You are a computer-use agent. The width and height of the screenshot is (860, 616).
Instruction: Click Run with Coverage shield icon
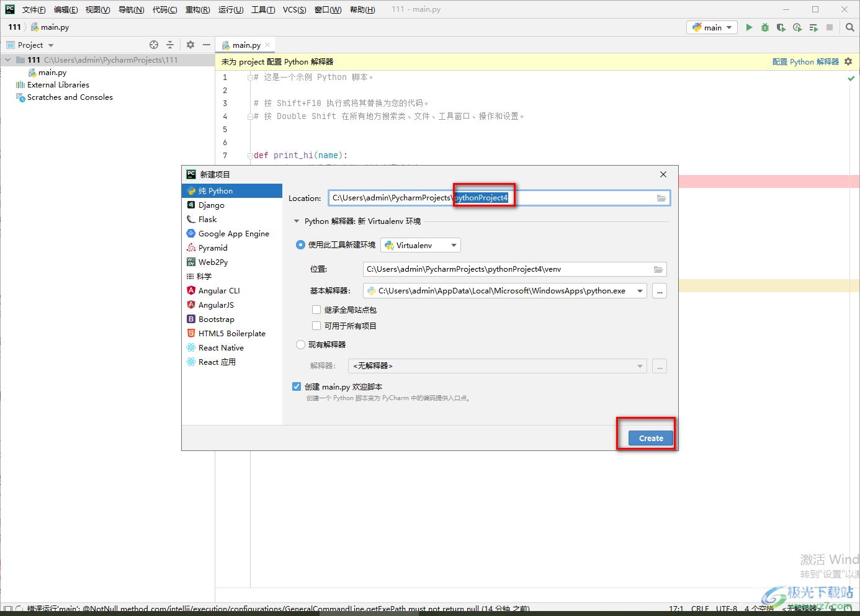(781, 27)
